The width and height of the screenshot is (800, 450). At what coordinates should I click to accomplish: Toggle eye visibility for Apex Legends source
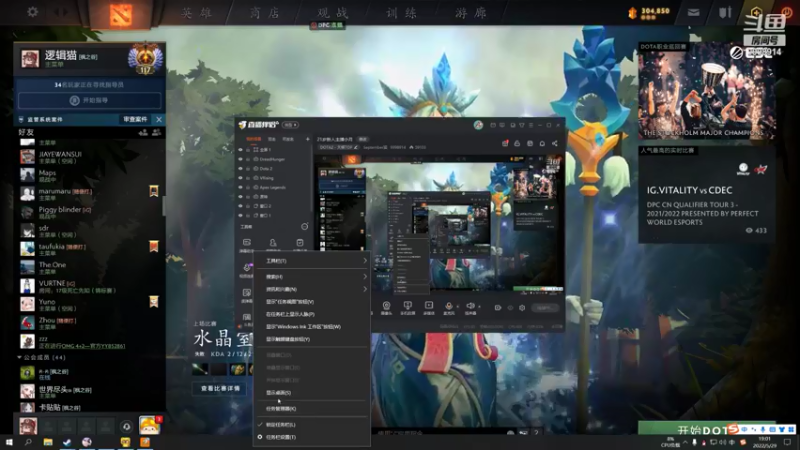[240, 187]
